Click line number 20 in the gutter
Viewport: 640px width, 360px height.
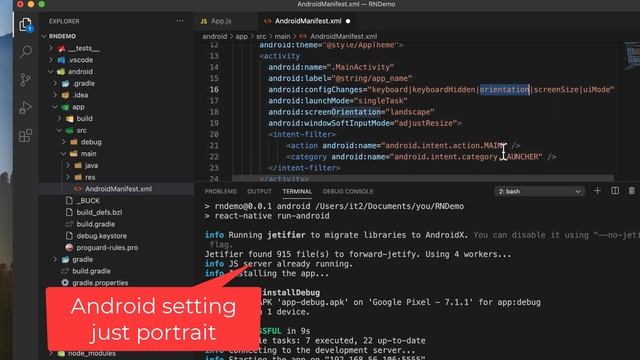click(x=214, y=134)
